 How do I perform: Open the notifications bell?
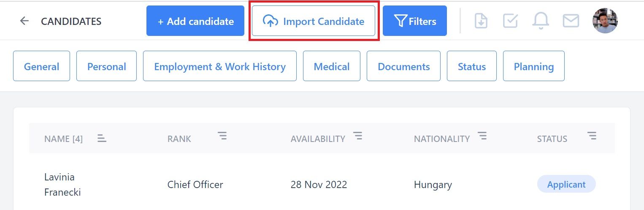pyautogui.click(x=541, y=21)
